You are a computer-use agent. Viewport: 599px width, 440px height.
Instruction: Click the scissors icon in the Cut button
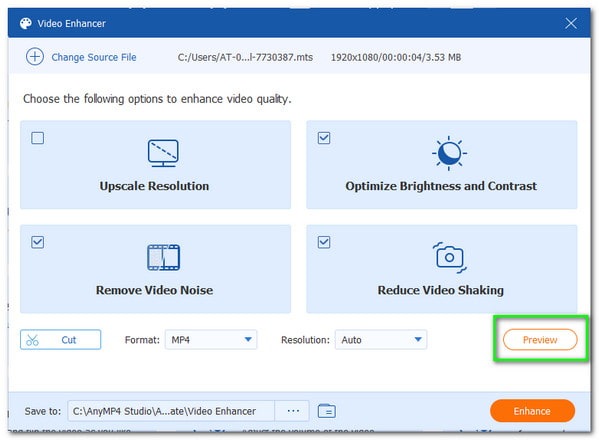pyautogui.click(x=32, y=340)
